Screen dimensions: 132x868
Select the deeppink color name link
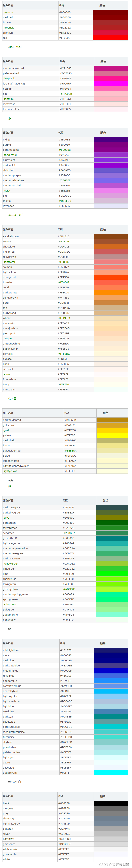click(x=9, y=79)
